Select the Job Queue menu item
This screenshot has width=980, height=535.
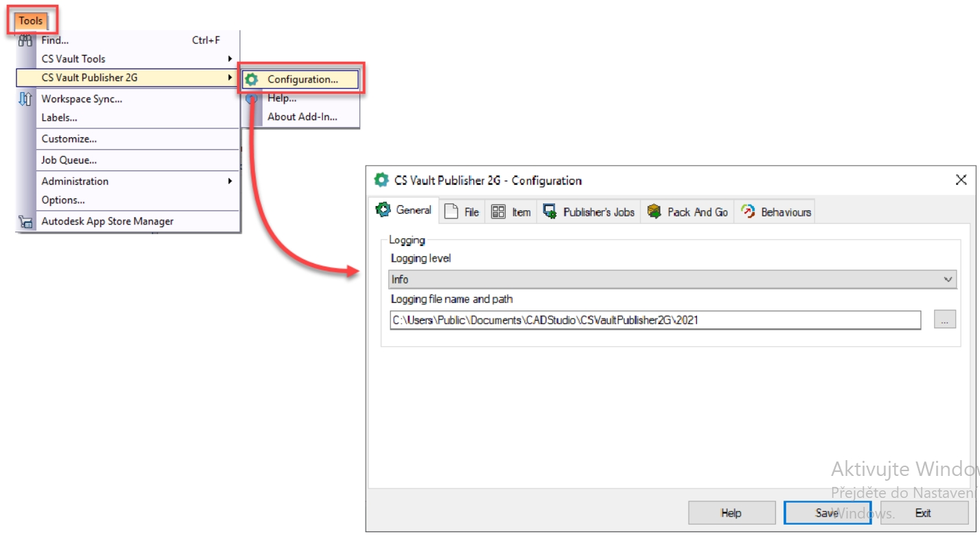click(x=69, y=160)
